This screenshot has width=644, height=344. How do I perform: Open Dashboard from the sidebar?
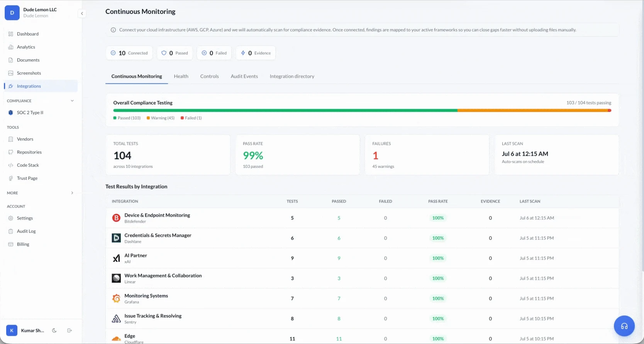41,34
